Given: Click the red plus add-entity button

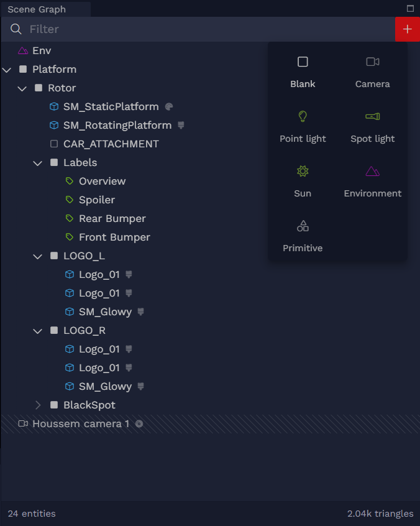Looking at the screenshot, I should (407, 29).
